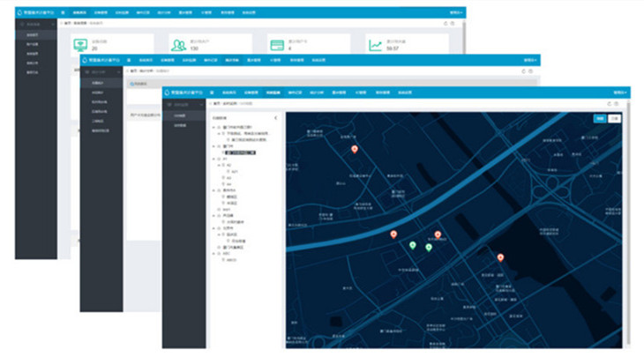Click the topmost red map pin marker
The image size is (644, 357).
(355, 150)
